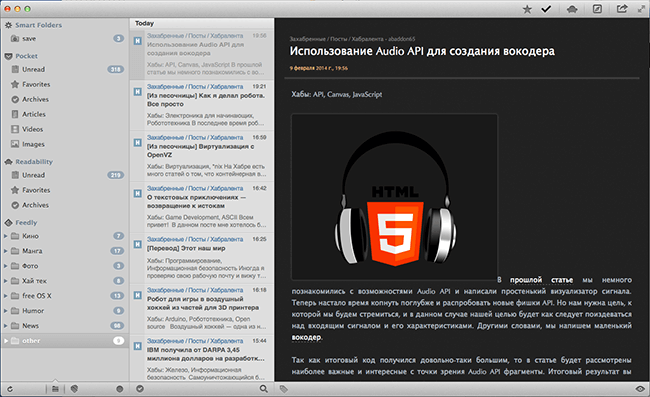Expand the Фото folder triangle

tap(5, 266)
